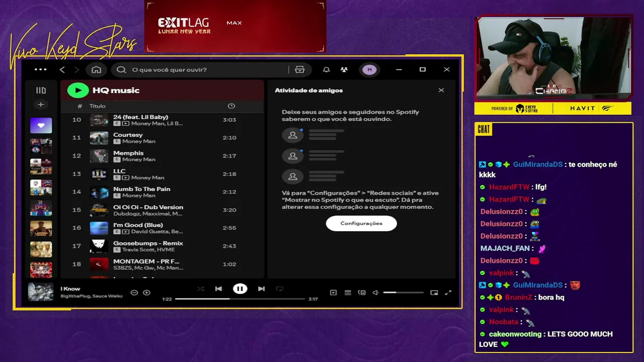644x362 pixels.
Task: Open the Home button
Action: [x=96, y=69]
